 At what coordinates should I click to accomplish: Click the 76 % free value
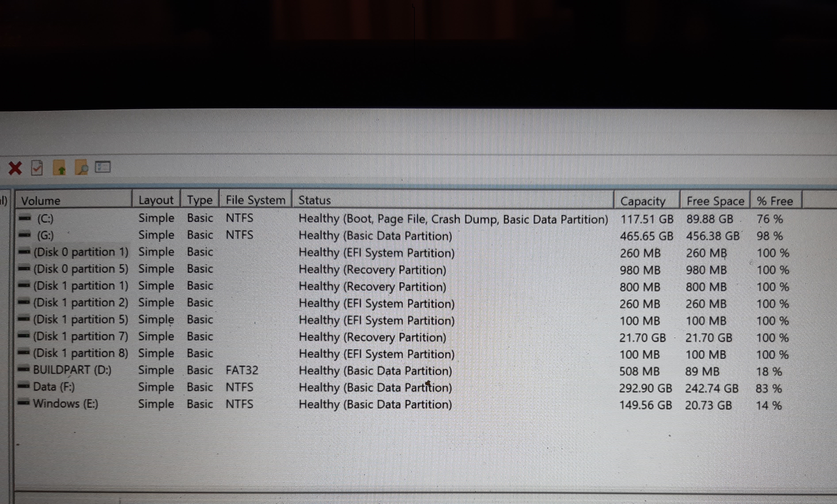(x=770, y=219)
